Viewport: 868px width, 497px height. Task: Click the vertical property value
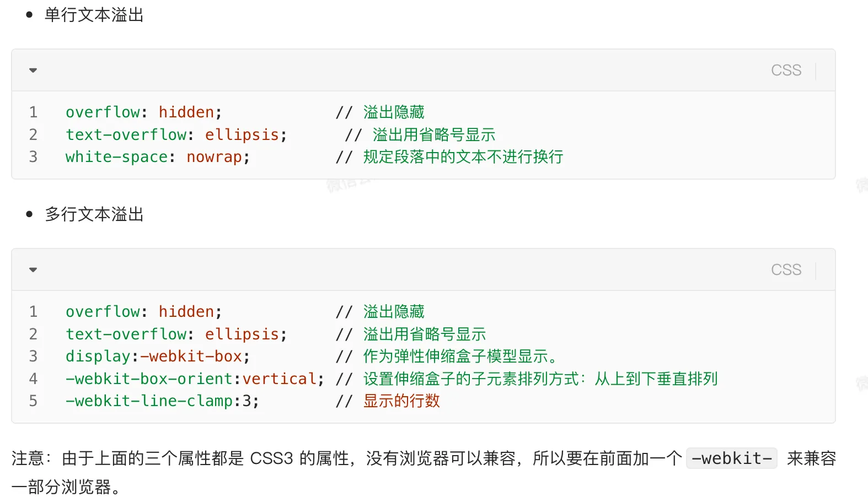pos(280,379)
